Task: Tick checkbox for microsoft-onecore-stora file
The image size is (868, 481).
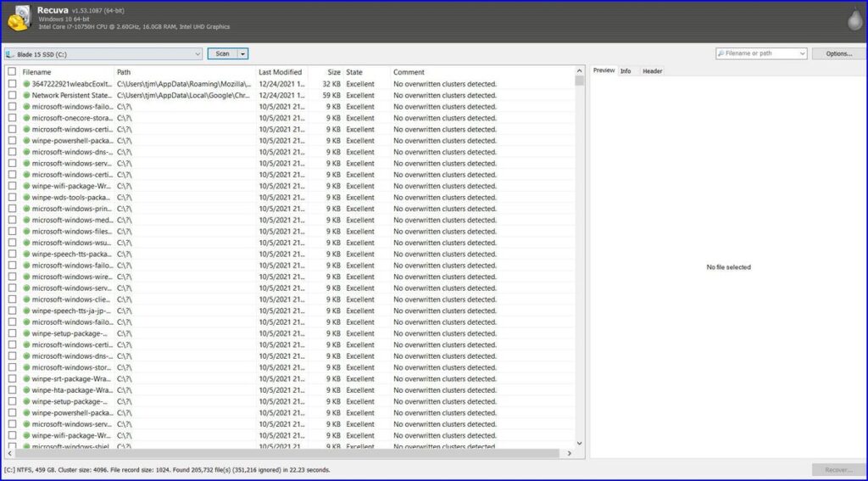Action: [x=12, y=118]
